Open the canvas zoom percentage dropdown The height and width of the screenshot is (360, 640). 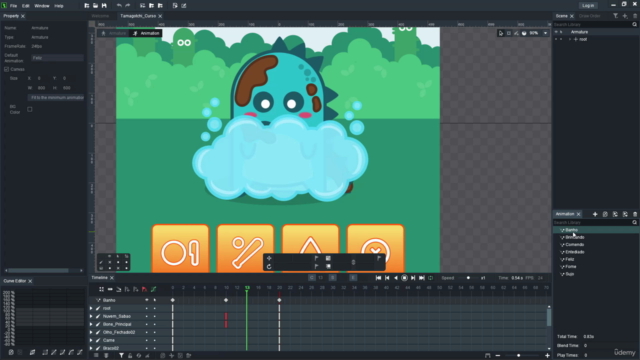tap(545, 33)
